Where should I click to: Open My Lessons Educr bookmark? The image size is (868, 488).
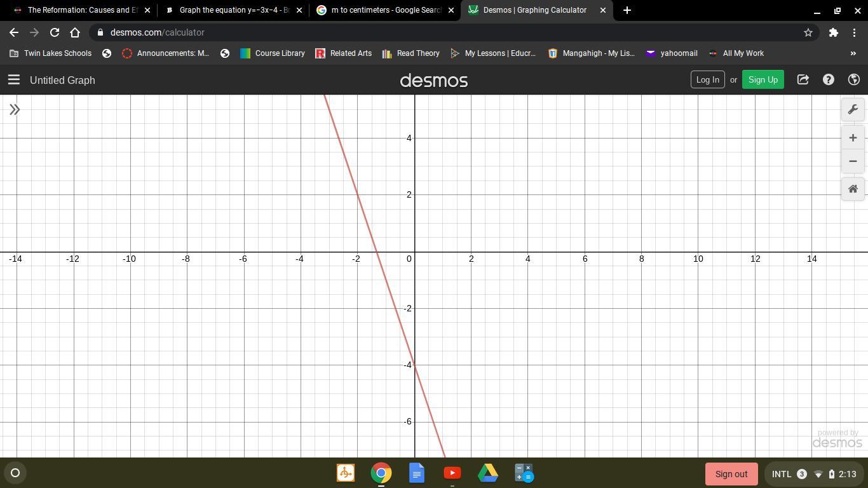pyautogui.click(x=492, y=53)
